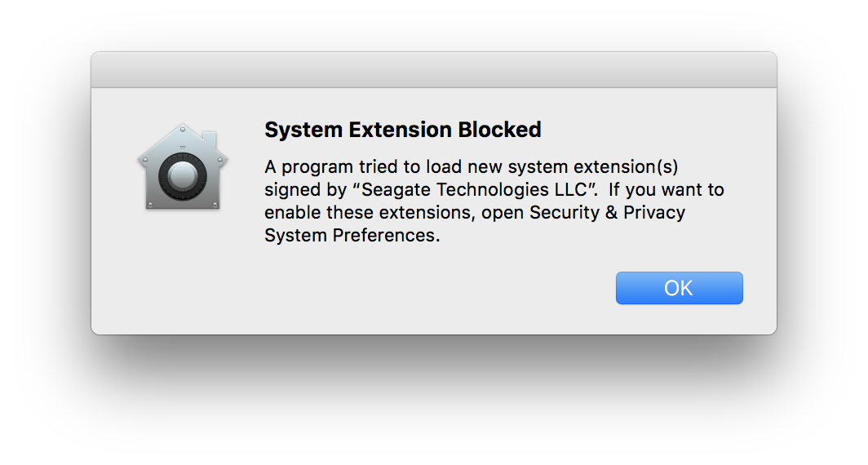Click the word "enable" in the message
The height and width of the screenshot is (465, 868).
pyautogui.click(x=291, y=213)
